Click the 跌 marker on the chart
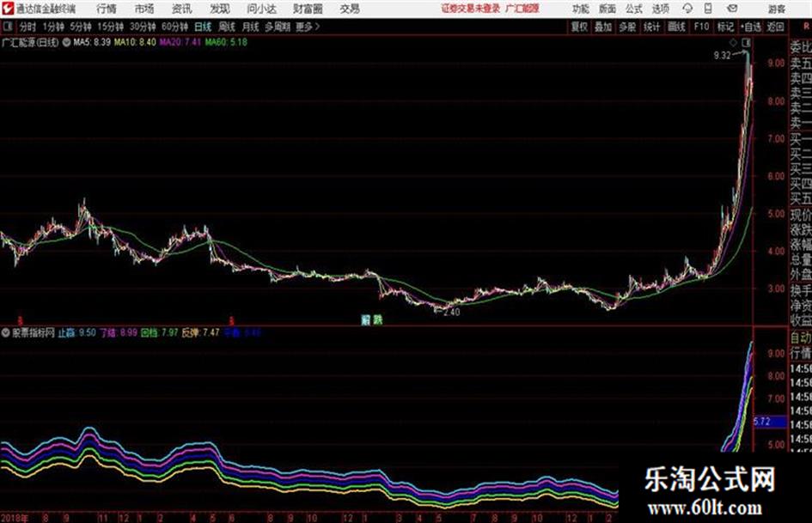The width and height of the screenshot is (812, 523). [378, 320]
